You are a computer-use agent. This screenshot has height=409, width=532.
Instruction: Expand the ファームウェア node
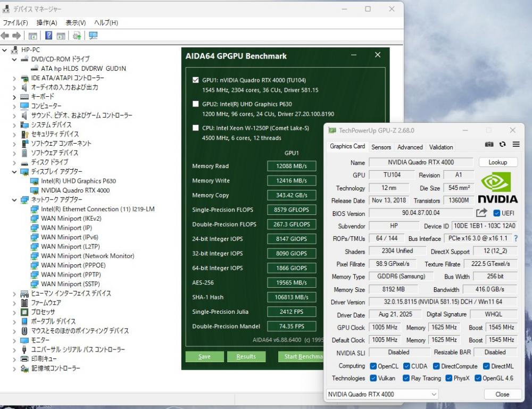(x=14, y=303)
